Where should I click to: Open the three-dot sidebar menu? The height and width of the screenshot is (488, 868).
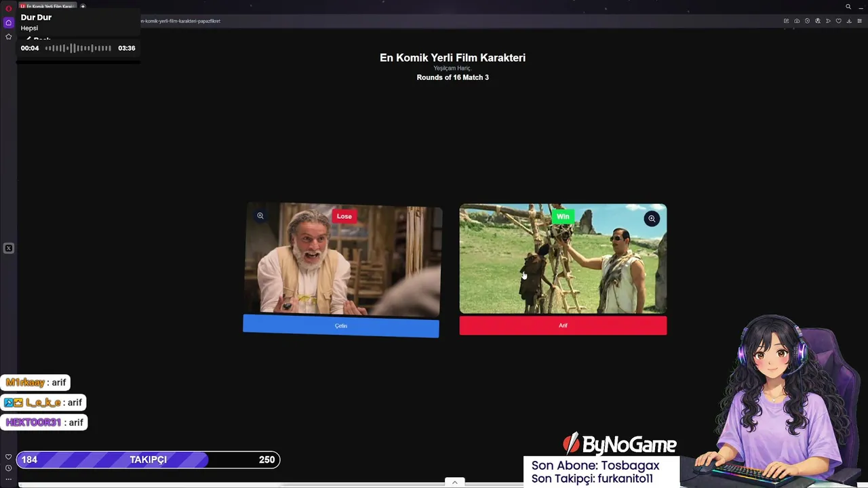pos(8,479)
